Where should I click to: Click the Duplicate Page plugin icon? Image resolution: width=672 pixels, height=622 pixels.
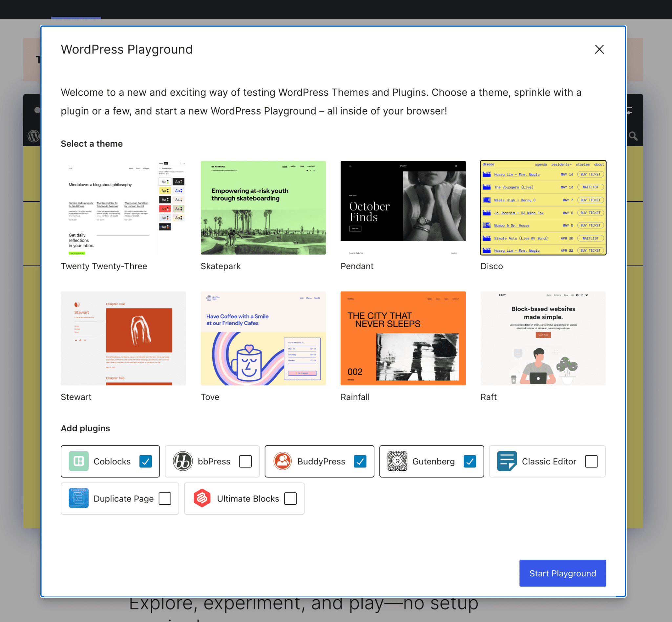click(x=78, y=498)
